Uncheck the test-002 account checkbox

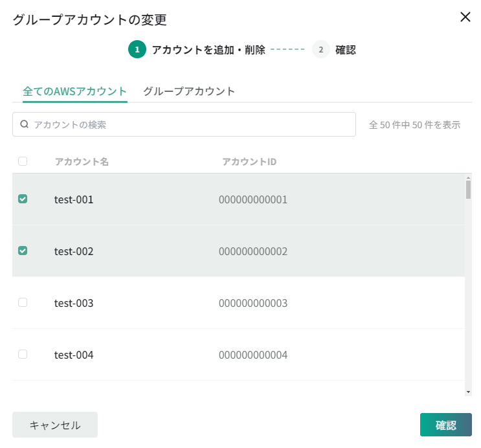23,251
